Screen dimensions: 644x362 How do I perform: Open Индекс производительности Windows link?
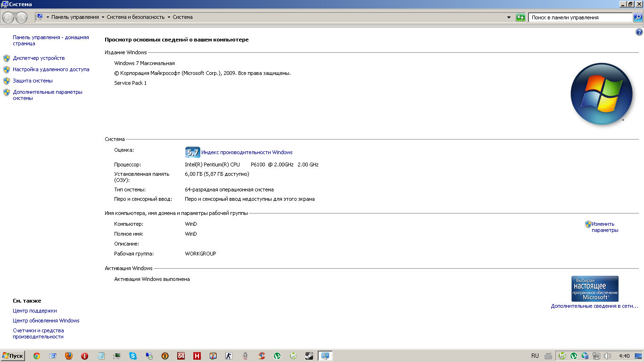click(247, 153)
